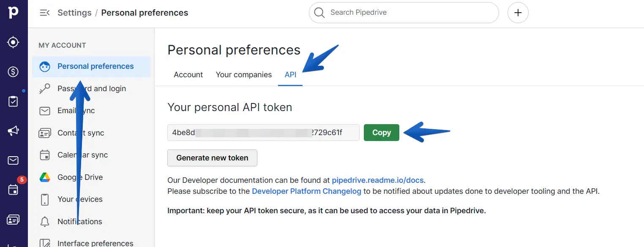Open Mail envelope icon in left rail
Image resolution: width=644 pixels, height=247 pixels.
pos(13,160)
